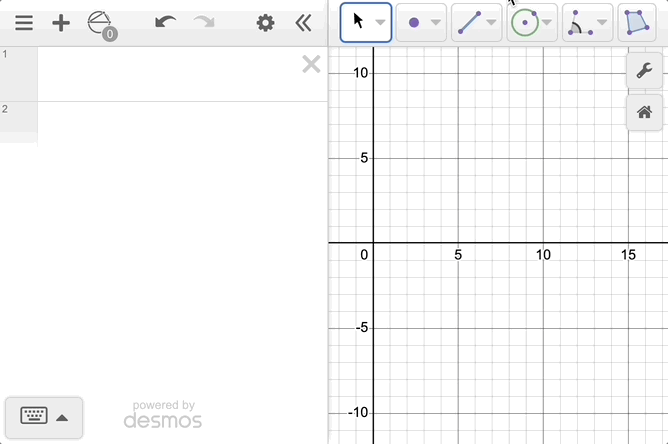Screen dimensions: 668x444
Task: Collapse the expression list panel
Action: [x=303, y=23]
